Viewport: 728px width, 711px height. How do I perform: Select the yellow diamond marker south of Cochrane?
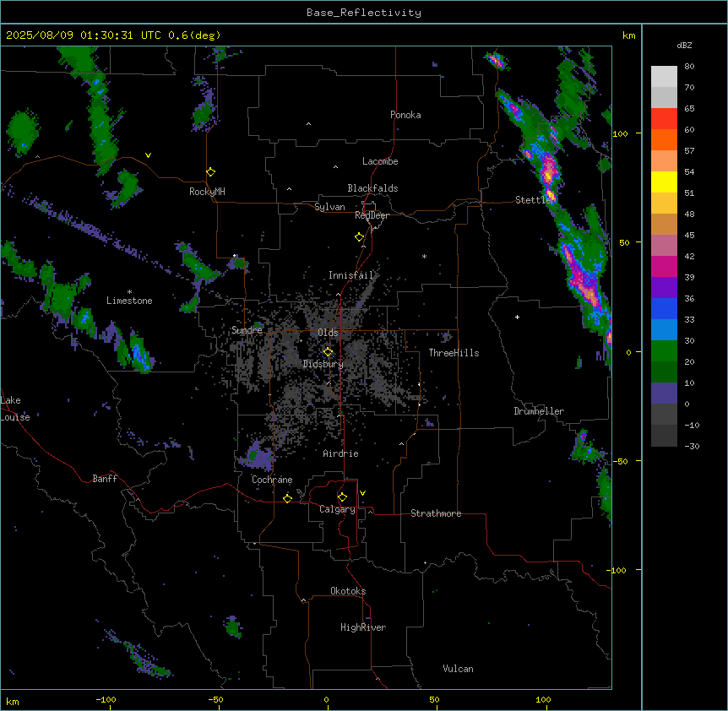(x=288, y=498)
